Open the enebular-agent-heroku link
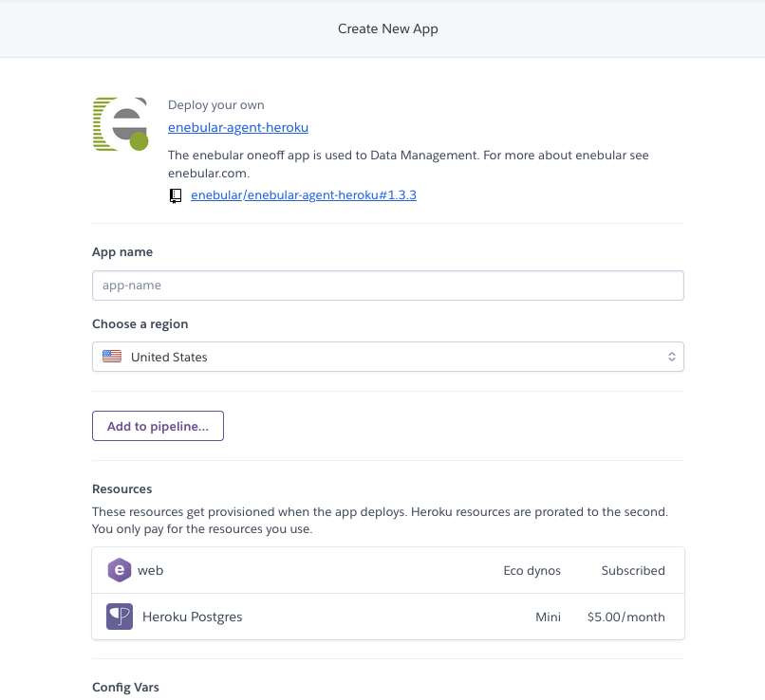Viewport: 765px width, 700px height. pyautogui.click(x=238, y=127)
